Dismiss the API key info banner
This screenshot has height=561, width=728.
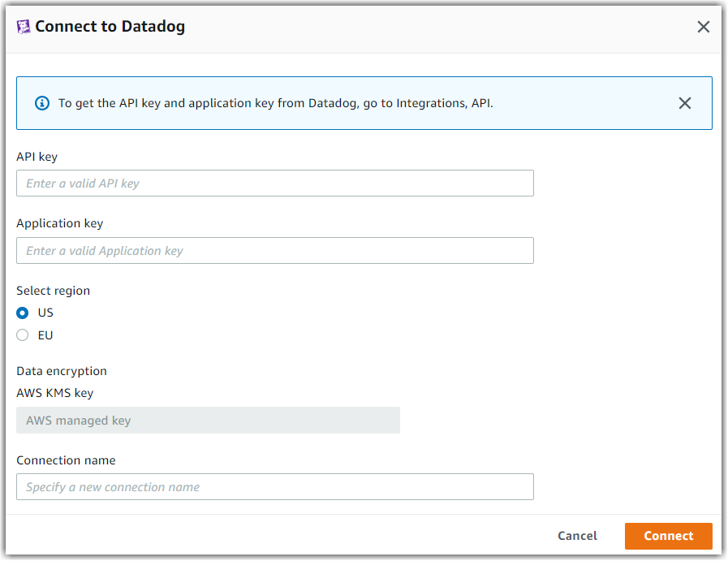(x=684, y=103)
